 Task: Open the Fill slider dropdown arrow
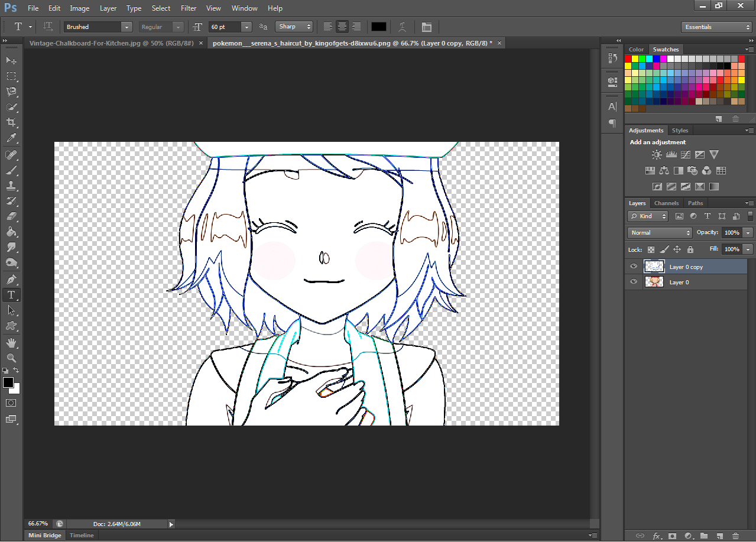[749, 249]
